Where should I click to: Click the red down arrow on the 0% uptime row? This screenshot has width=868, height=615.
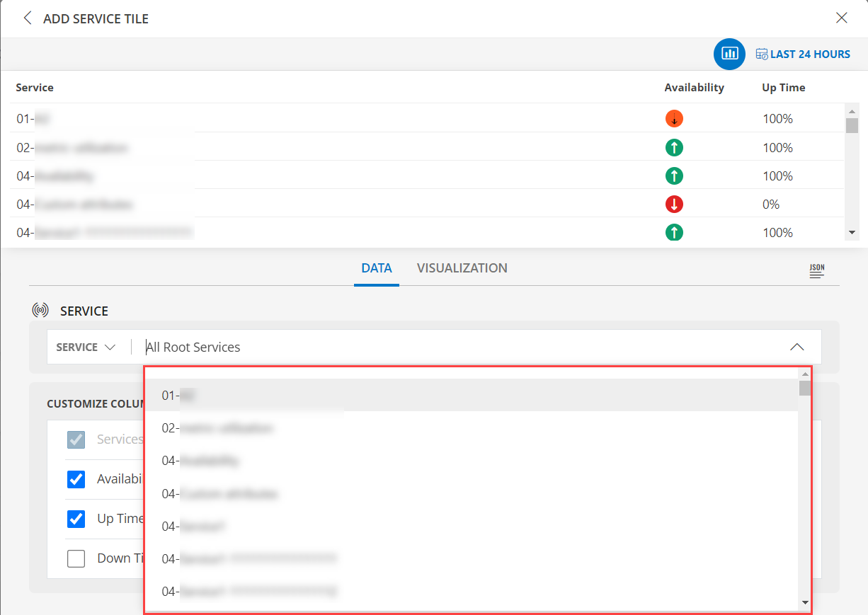pyautogui.click(x=674, y=204)
